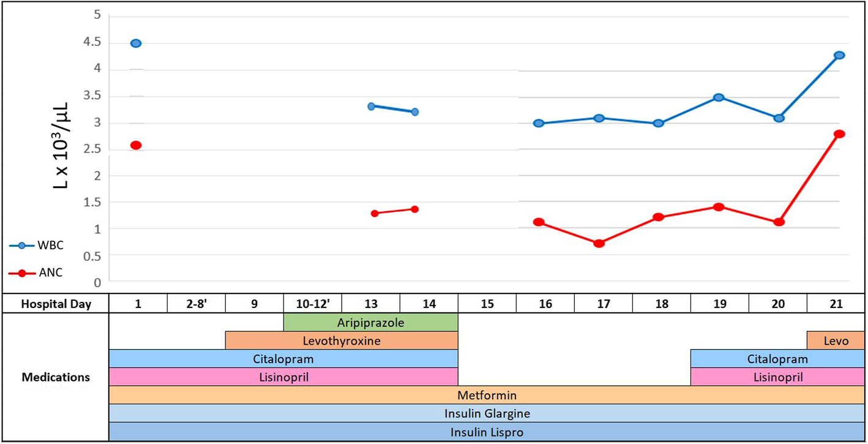Screen dimensions: 868x444
Task: Click the ANC point on day 19
Action: (719, 206)
